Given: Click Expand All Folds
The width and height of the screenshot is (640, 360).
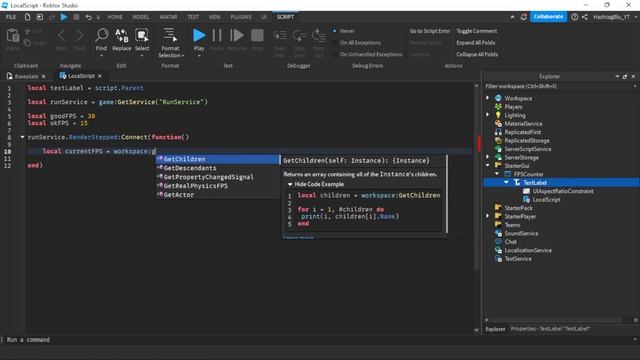Looking at the screenshot, I should (476, 43).
